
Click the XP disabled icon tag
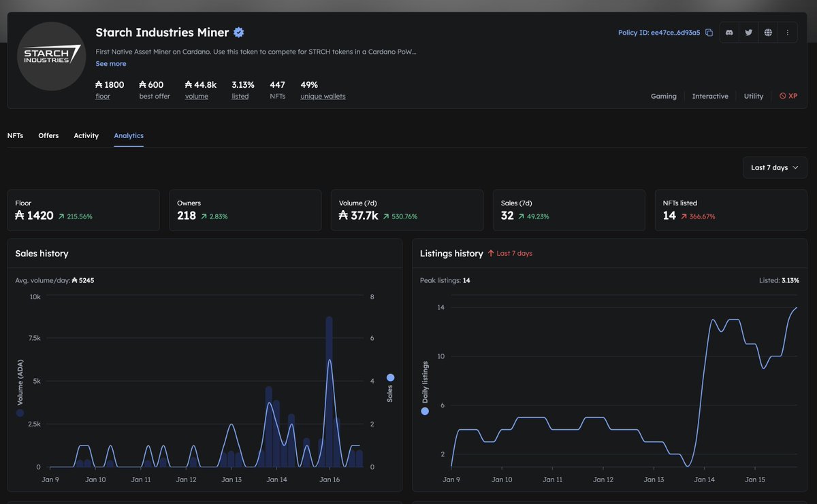pos(788,96)
